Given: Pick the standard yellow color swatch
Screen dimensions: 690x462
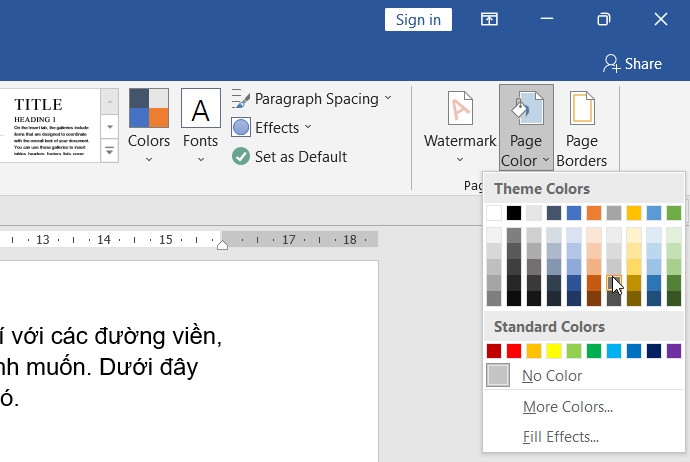Looking at the screenshot, I should click(554, 351).
